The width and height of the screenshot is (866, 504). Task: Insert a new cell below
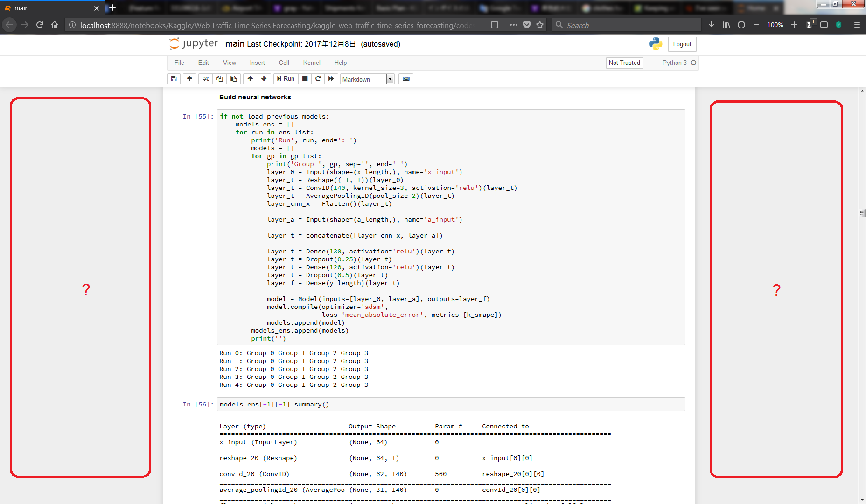coord(189,78)
